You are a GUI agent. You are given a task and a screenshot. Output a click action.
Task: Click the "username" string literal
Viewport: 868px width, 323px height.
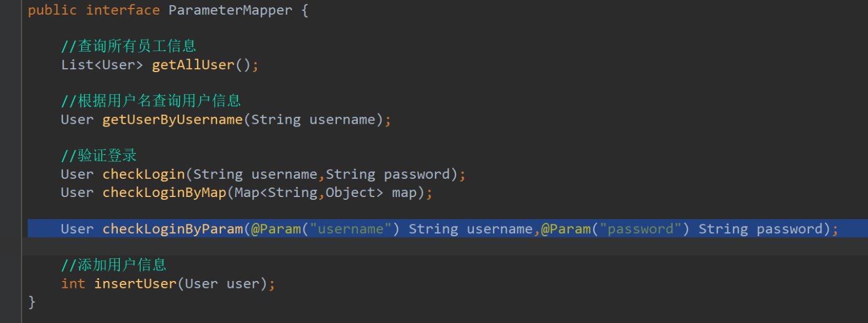click(x=350, y=229)
